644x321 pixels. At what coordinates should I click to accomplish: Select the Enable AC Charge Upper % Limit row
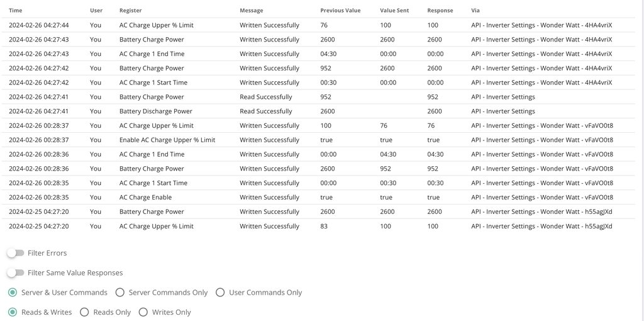[x=167, y=140]
